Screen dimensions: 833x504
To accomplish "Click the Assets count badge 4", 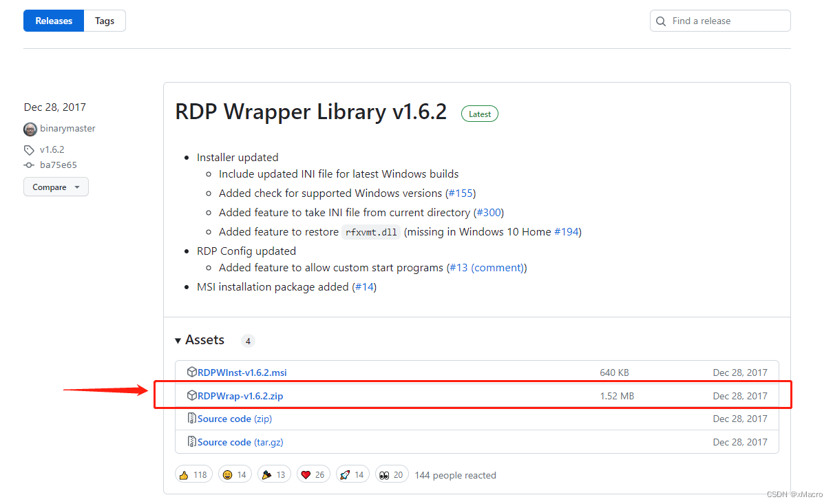I will coord(248,341).
